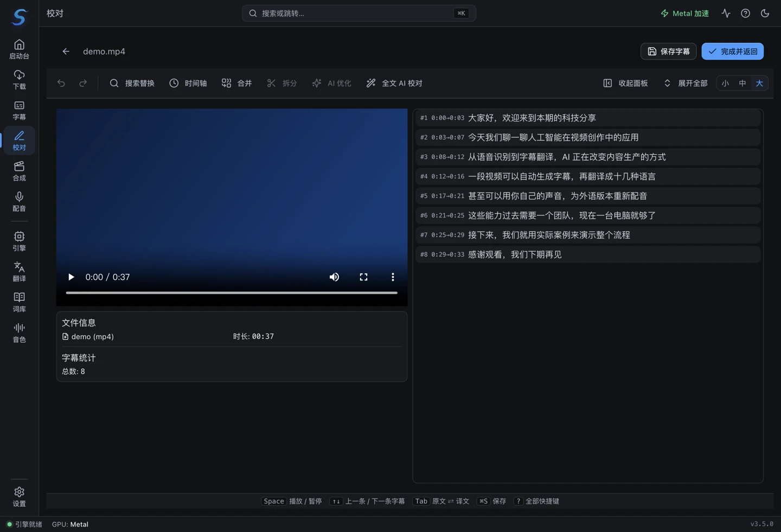
Task: Select subtitle #3 从语音识别到字幕翻译
Action: (x=588, y=157)
